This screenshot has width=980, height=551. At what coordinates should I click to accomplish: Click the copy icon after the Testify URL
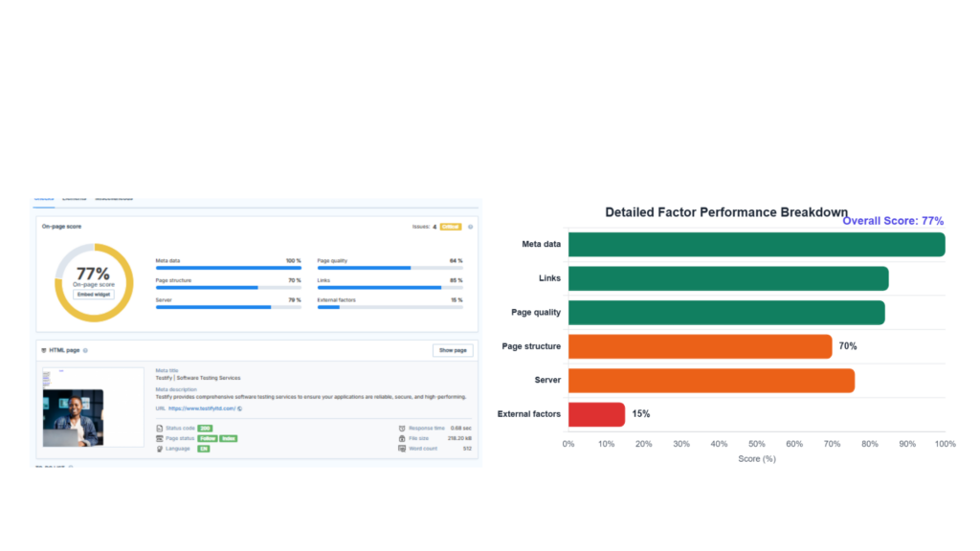point(238,409)
